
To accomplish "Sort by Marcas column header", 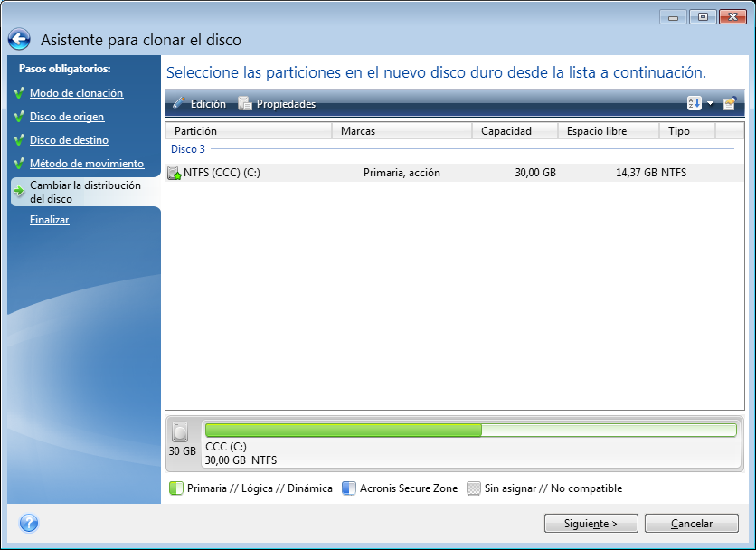I will (x=402, y=131).
